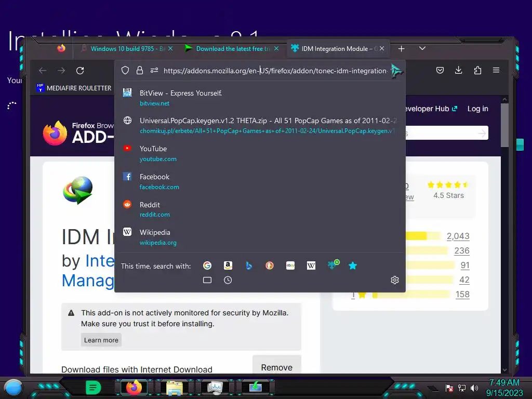Search with the add-ons puzzle engine icon
This screenshot has width=532, height=399.
333,264
